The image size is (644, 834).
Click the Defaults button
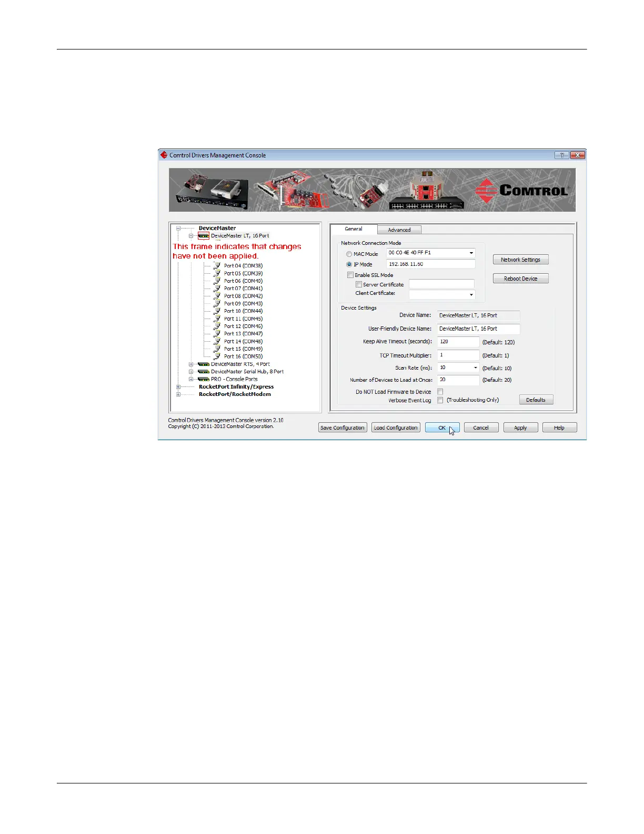(536, 400)
